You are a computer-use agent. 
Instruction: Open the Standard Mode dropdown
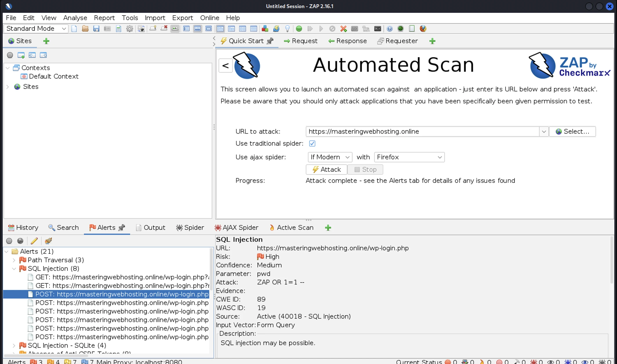click(x=36, y=29)
